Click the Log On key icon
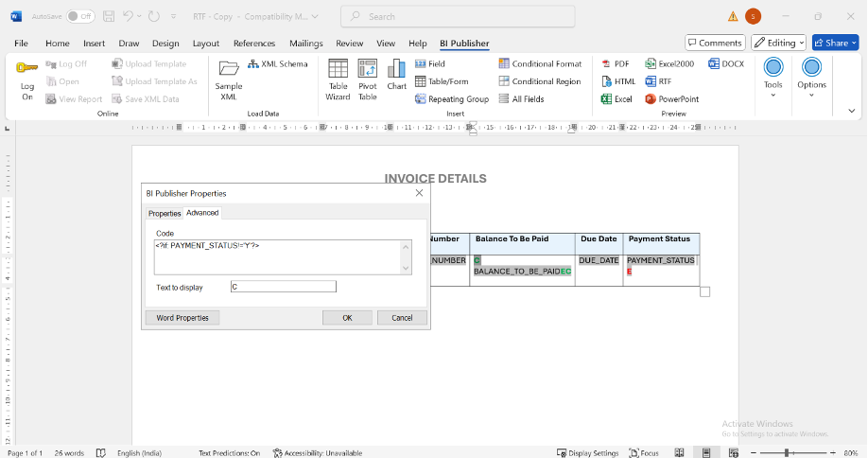Screen dimensions: 868x458 click(27, 69)
